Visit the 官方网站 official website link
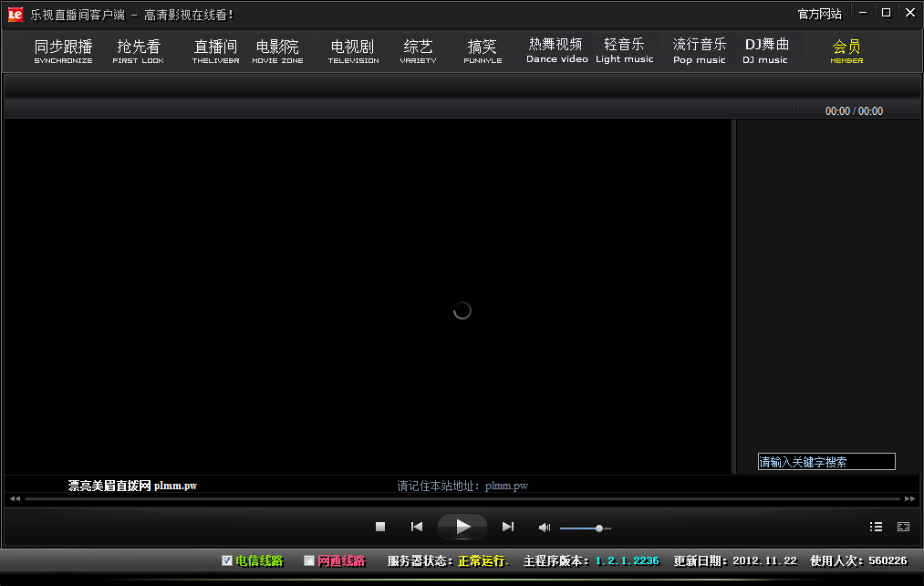This screenshot has height=586, width=924. coord(819,14)
